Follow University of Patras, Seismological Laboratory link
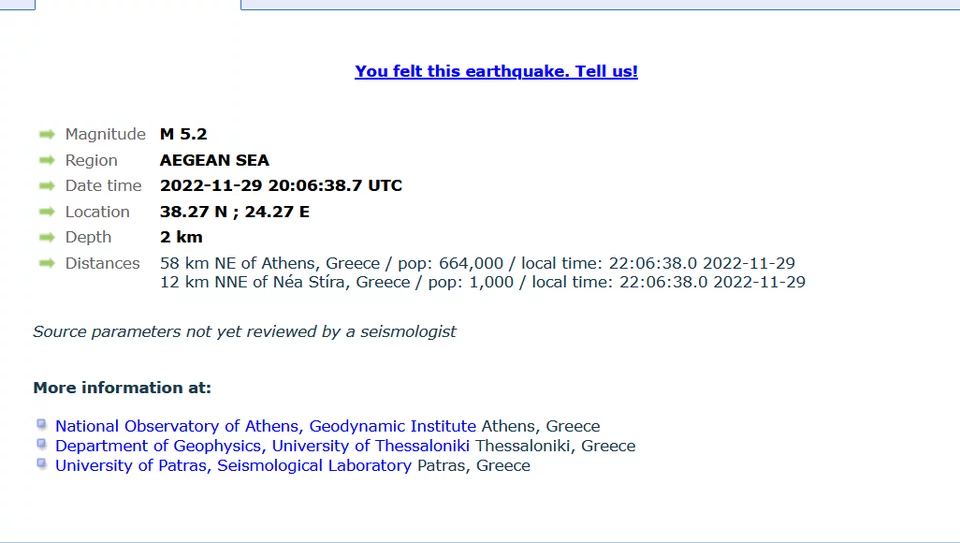960x543 pixels. pyautogui.click(x=233, y=465)
